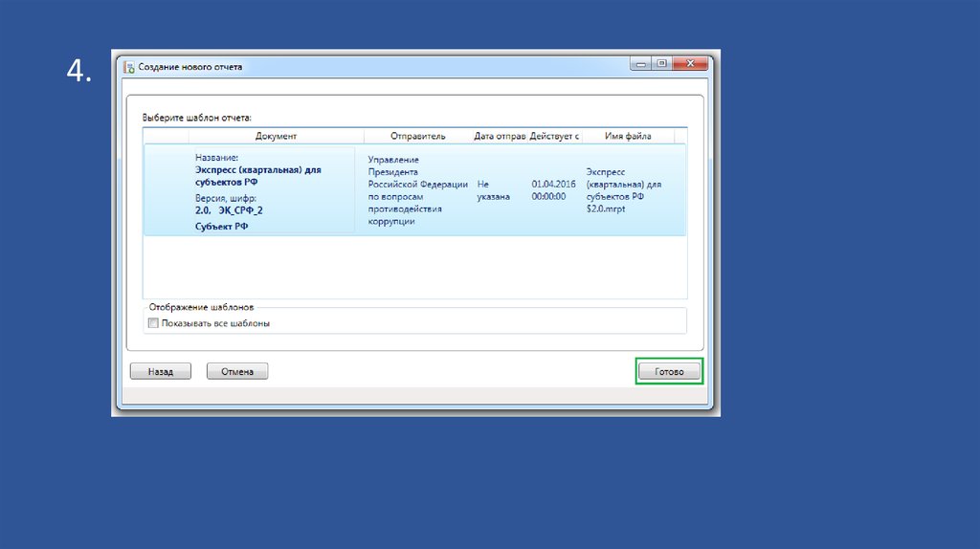Click the Отмена button

pyautogui.click(x=237, y=371)
